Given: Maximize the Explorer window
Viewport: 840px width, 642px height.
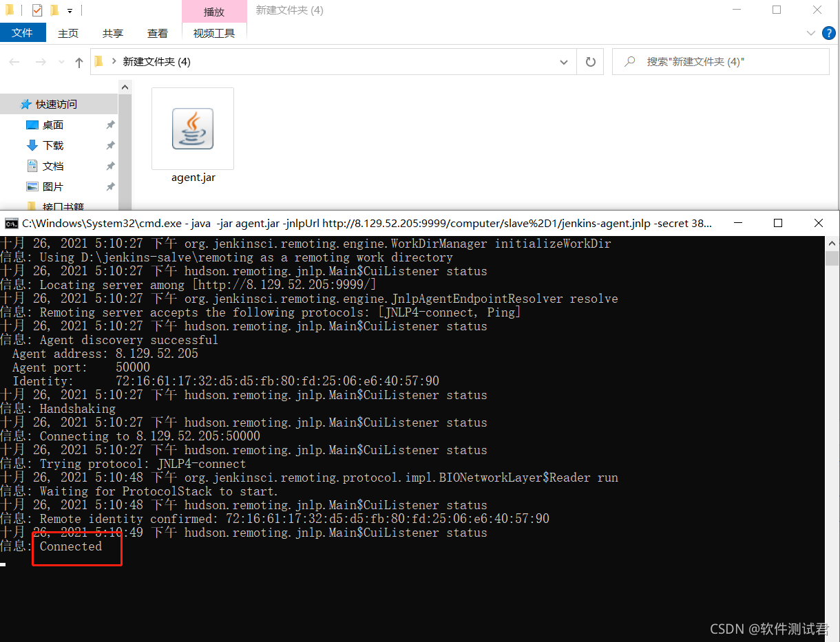Looking at the screenshot, I should (777, 10).
